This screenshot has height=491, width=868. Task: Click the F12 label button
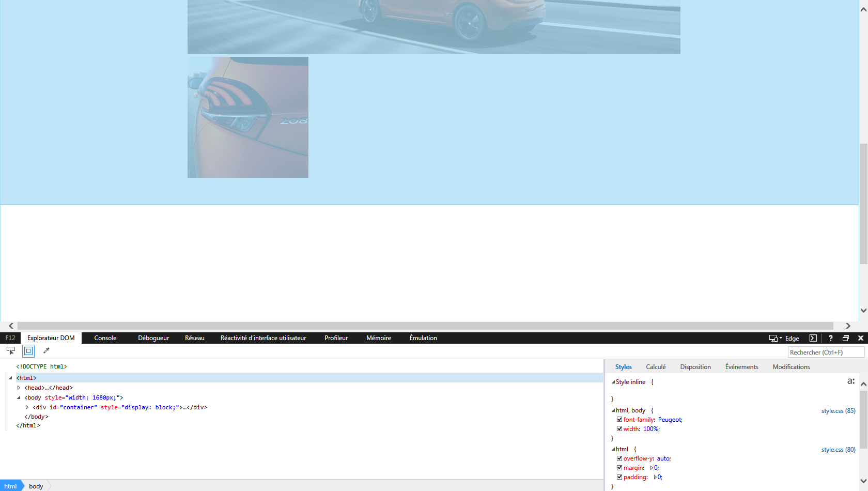pyautogui.click(x=10, y=338)
